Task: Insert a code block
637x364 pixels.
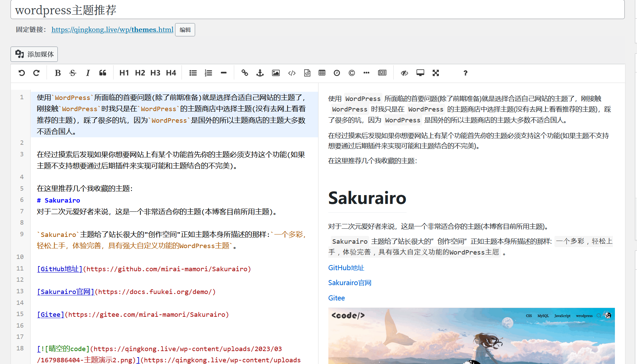Action: pyautogui.click(x=307, y=73)
